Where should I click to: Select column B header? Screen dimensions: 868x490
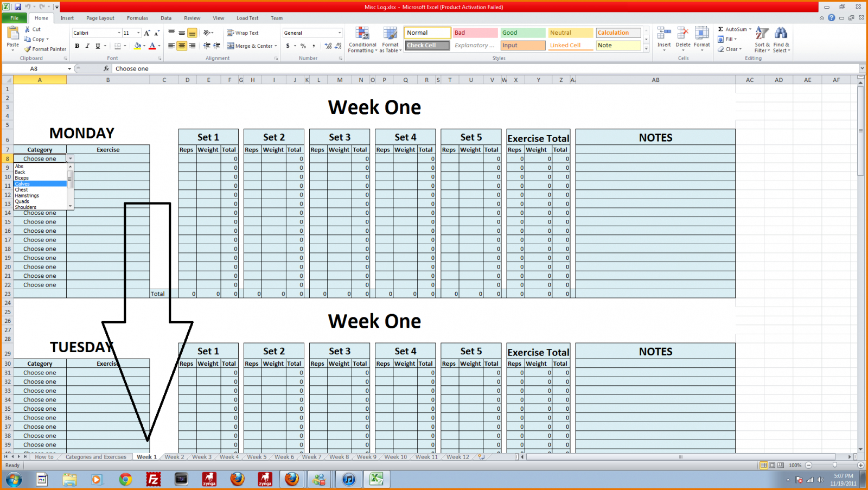[108, 80]
